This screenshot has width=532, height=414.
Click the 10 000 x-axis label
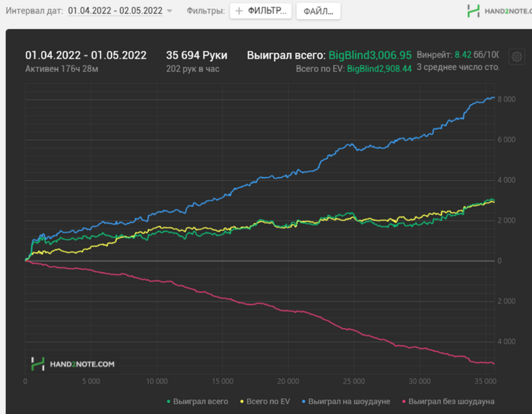[157, 381]
